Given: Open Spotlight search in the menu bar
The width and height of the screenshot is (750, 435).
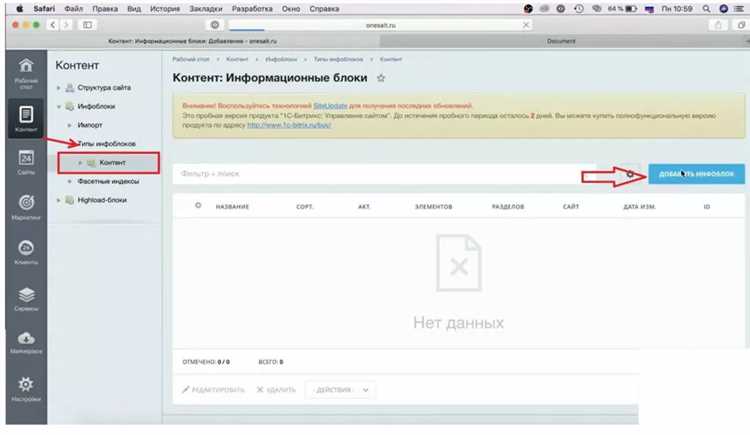Looking at the screenshot, I should pyautogui.click(x=706, y=9).
